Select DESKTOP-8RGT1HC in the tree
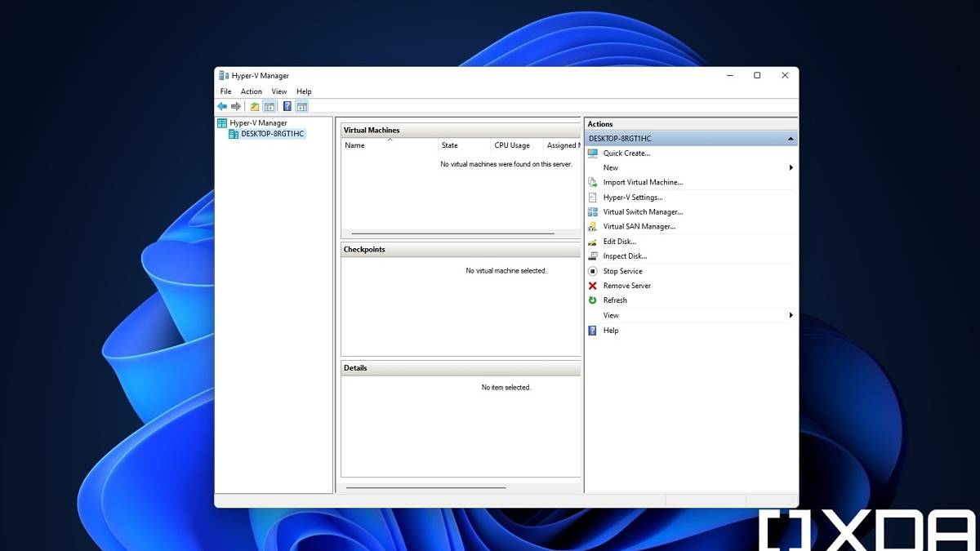Viewport: 980px width, 551px height. [x=272, y=134]
